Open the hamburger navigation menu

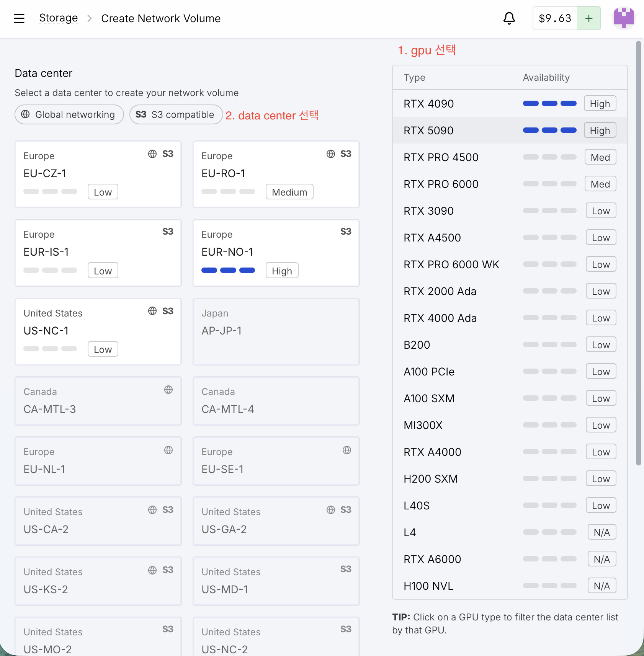point(19,18)
